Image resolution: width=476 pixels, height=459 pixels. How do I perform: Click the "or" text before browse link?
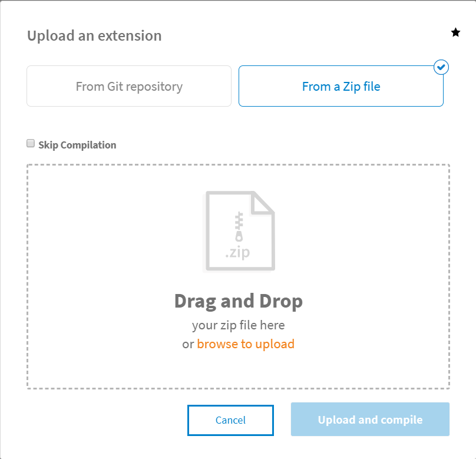click(x=188, y=344)
